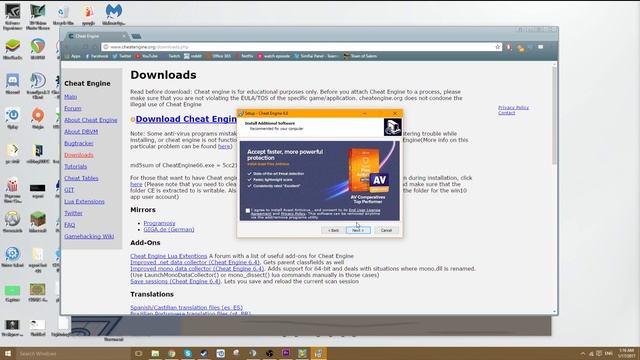This screenshot has height=360, width=640.
Task: Open the FAQ sidebar link
Action: [x=69, y=225]
